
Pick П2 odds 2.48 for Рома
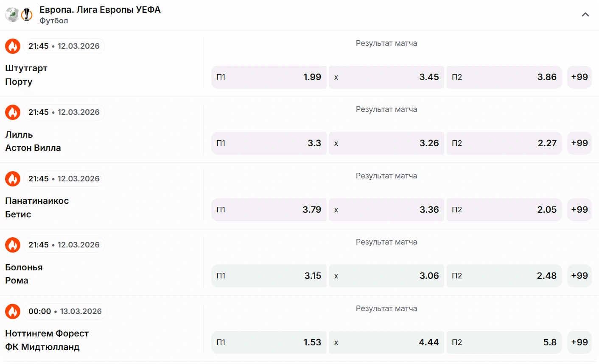(504, 276)
